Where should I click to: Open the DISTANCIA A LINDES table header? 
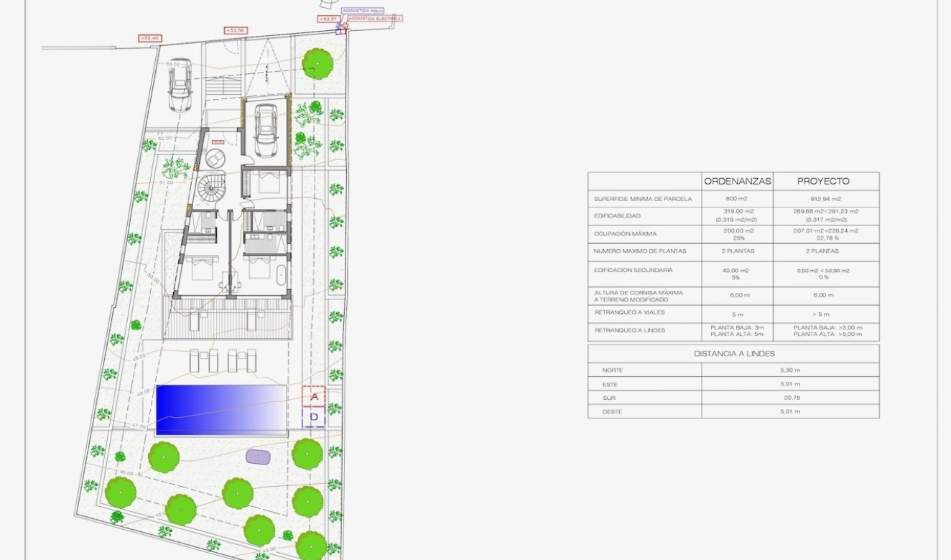point(734,353)
